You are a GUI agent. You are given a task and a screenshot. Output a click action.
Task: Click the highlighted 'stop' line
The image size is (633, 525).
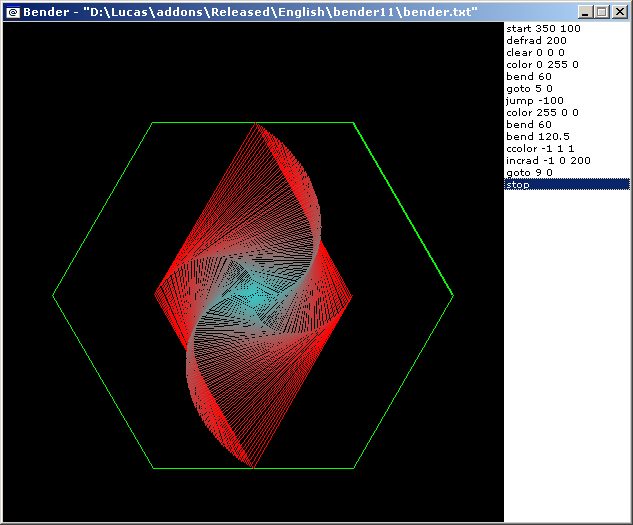pos(567,185)
